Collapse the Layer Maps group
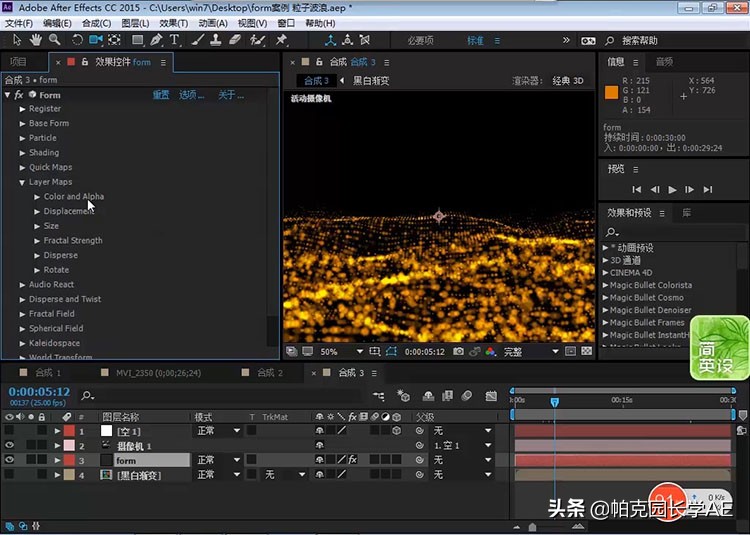Viewport: 750px width, 535px height. [22, 182]
